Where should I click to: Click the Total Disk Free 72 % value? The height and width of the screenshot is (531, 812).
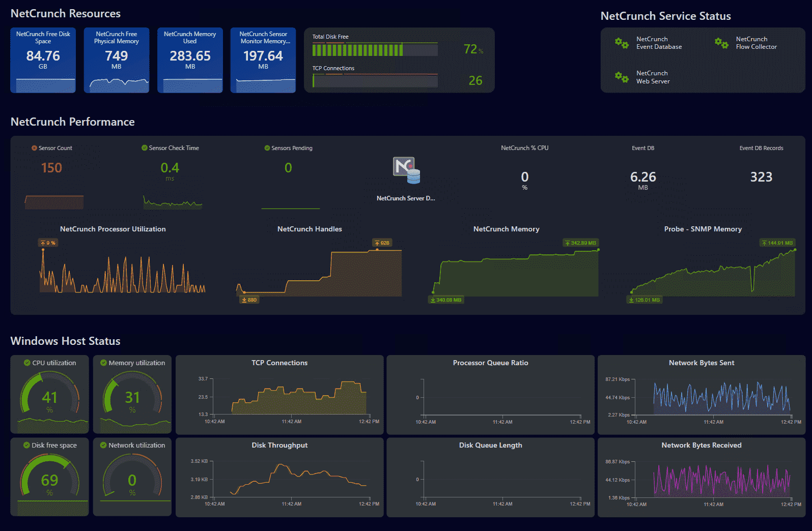pyautogui.click(x=473, y=49)
